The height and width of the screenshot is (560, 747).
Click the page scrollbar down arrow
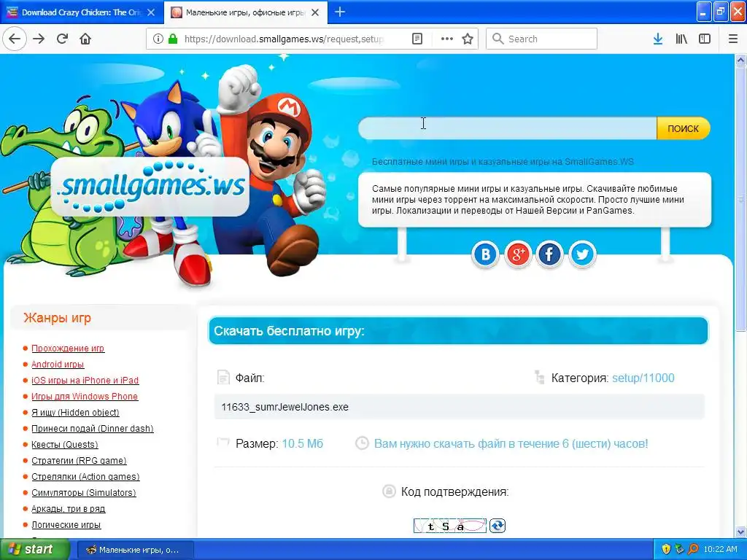(740, 532)
